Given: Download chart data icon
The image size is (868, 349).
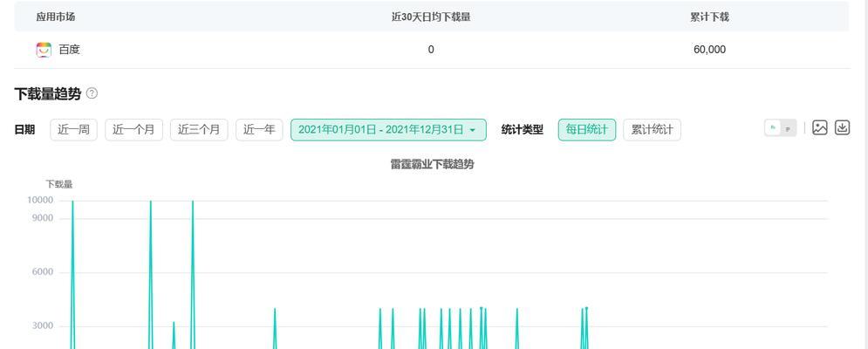Looking at the screenshot, I should pos(842,127).
